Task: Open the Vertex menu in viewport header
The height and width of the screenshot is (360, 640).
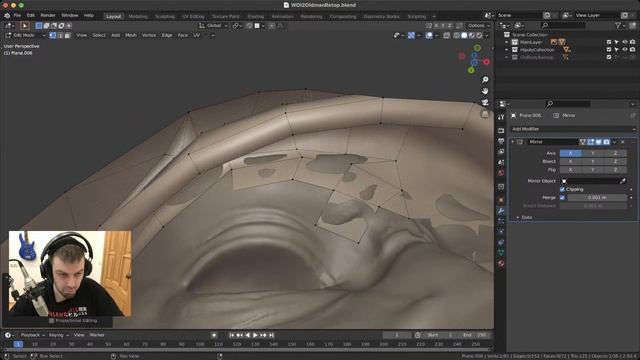Action: coord(149,36)
